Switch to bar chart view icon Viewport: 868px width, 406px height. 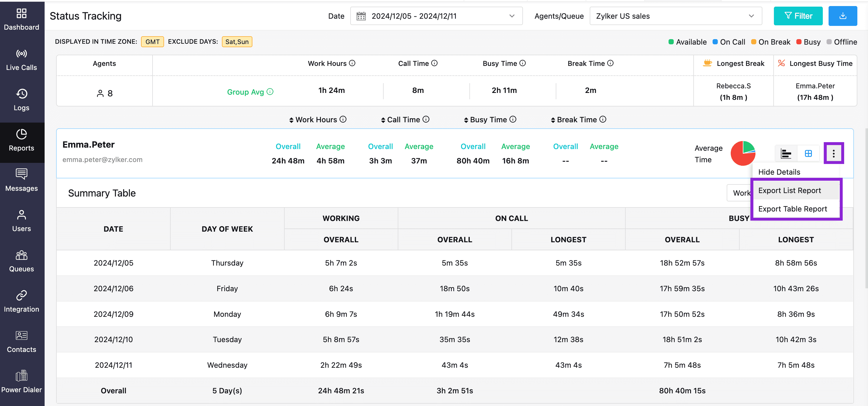[786, 154]
